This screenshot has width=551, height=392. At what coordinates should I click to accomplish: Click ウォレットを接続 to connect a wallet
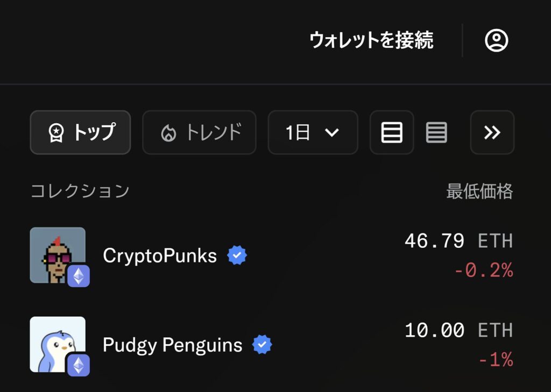point(372,40)
